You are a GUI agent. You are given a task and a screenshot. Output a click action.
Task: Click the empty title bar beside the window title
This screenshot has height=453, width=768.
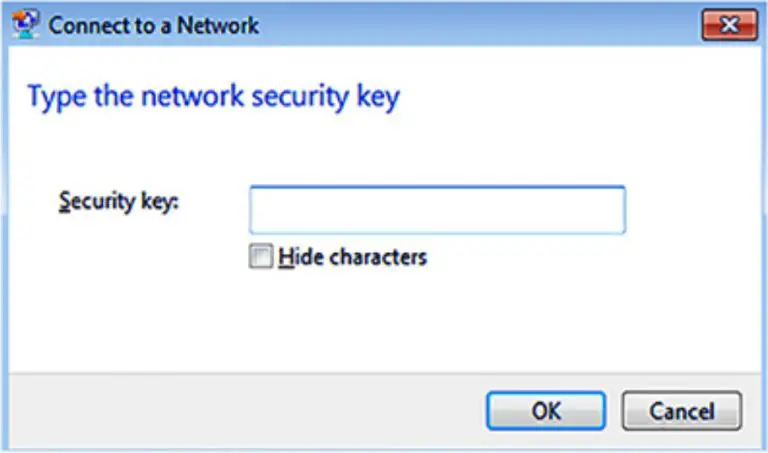pos(480,24)
